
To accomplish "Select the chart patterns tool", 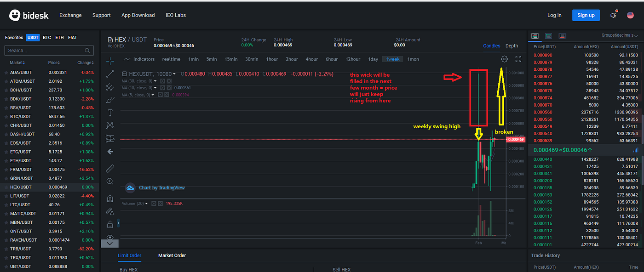I will [x=110, y=125].
